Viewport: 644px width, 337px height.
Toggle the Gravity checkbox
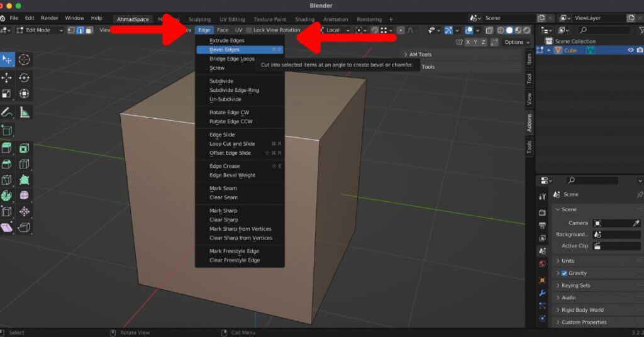coord(564,273)
